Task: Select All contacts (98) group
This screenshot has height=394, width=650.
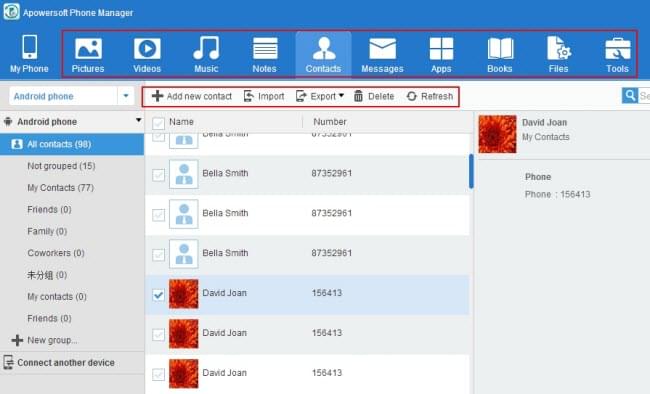Action: 72,144
